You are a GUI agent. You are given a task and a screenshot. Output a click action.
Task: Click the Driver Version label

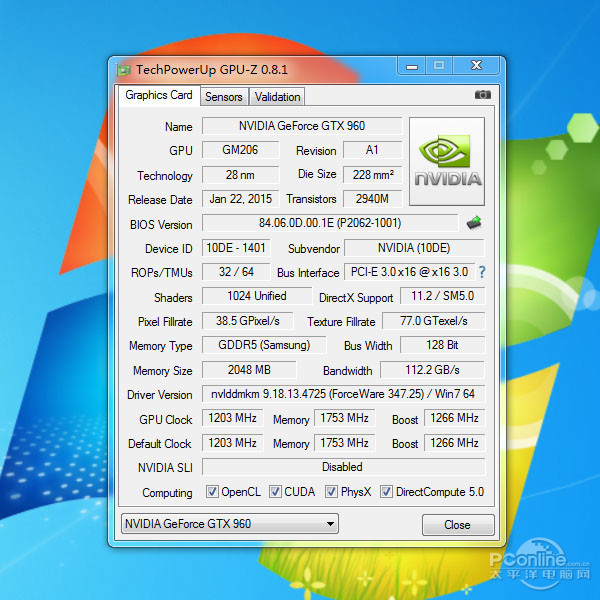click(x=160, y=395)
